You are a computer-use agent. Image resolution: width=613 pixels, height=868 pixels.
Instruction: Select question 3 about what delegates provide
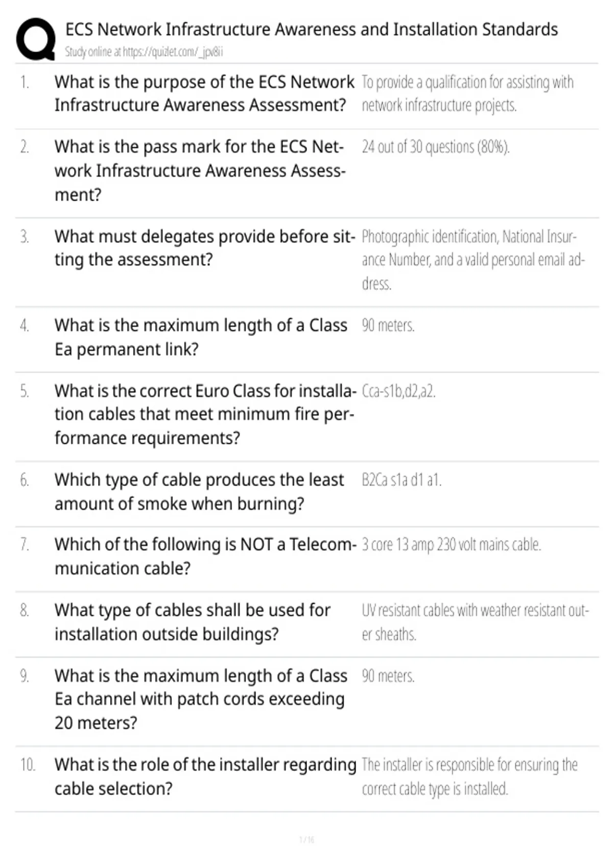(204, 248)
